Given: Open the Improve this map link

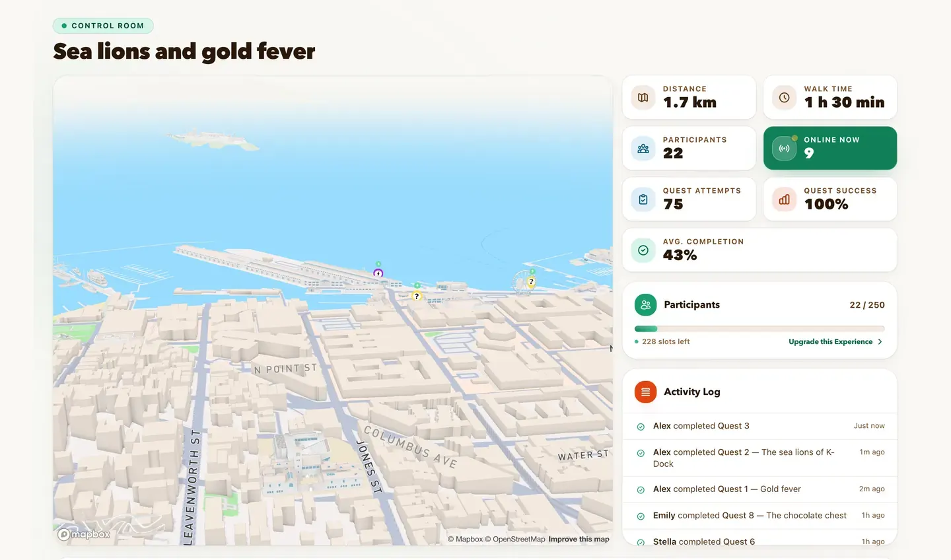Looking at the screenshot, I should tap(579, 539).
